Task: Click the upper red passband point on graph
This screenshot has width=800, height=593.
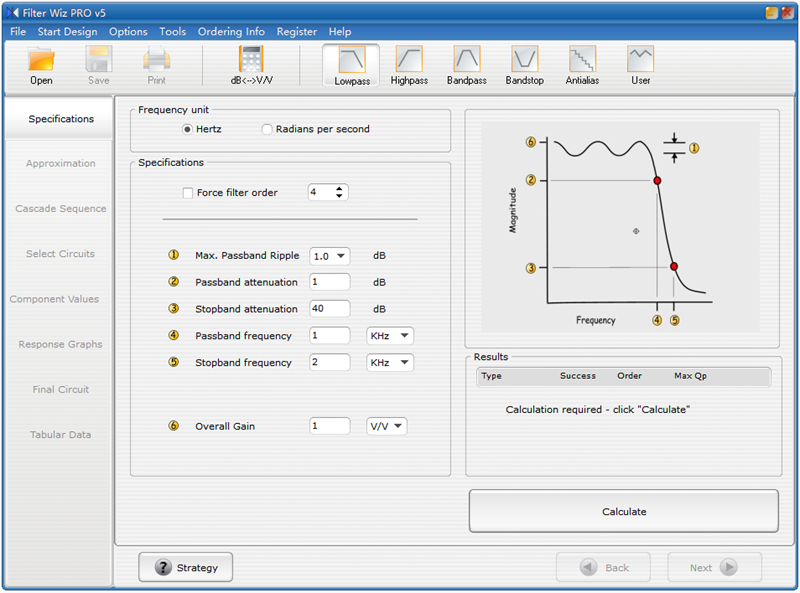Action: point(657,181)
